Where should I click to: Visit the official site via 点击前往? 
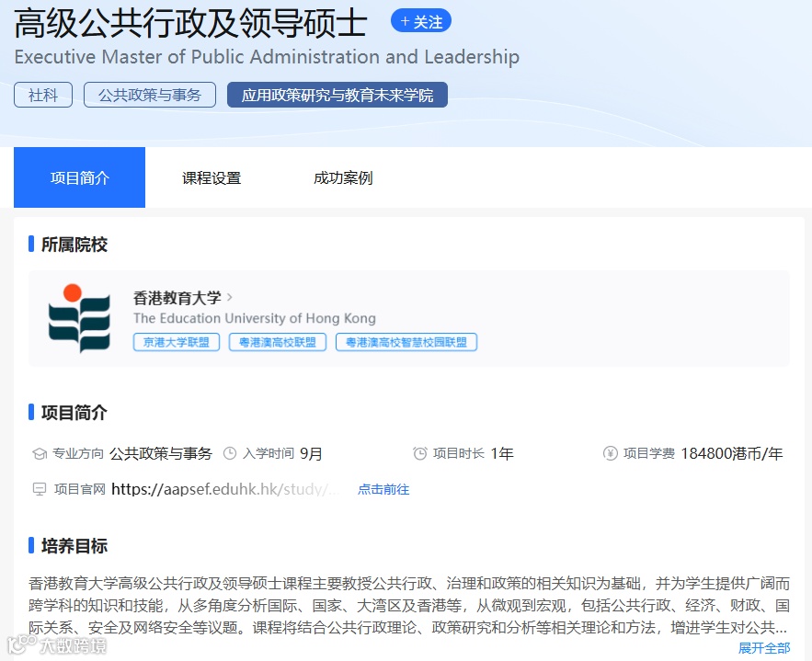pos(383,489)
